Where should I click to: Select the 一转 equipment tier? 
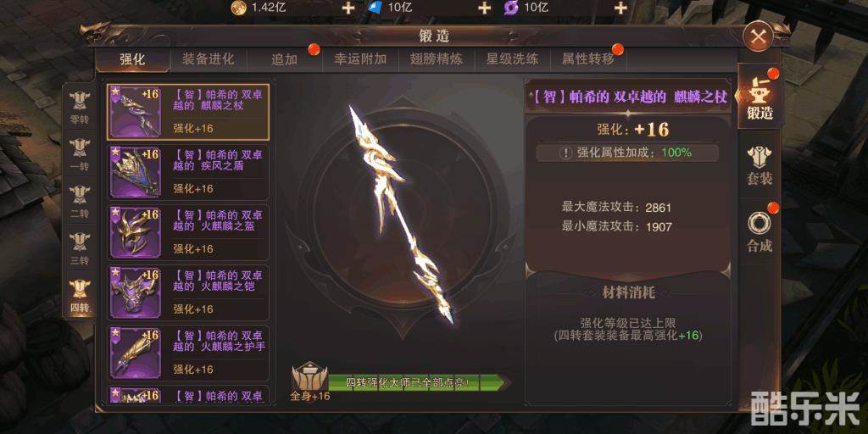pos(80,154)
